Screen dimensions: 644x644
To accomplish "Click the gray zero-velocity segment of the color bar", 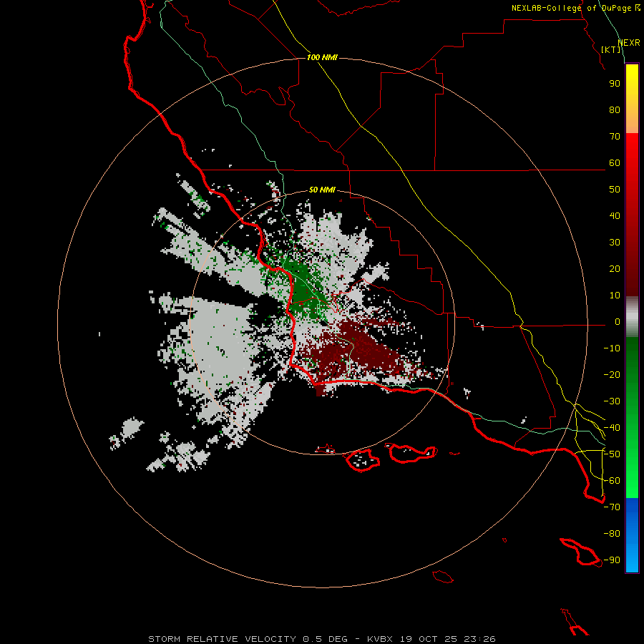I will click(x=632, y=317).
